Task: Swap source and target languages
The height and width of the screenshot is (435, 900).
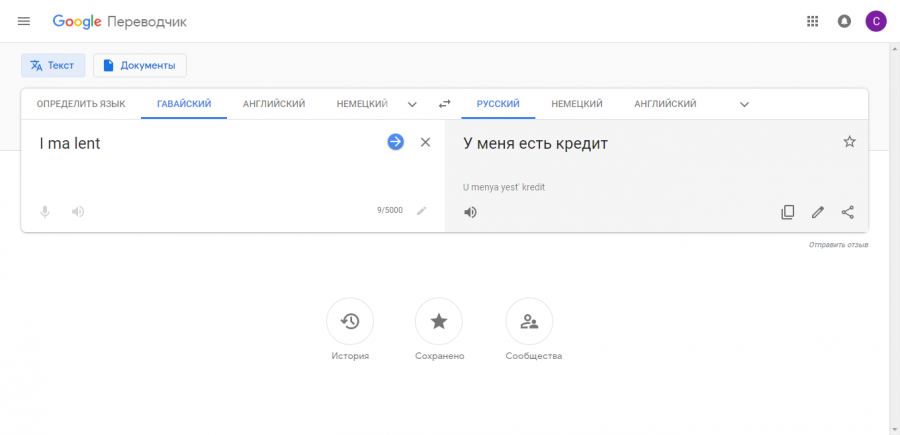Action: [x=445, y=104]
